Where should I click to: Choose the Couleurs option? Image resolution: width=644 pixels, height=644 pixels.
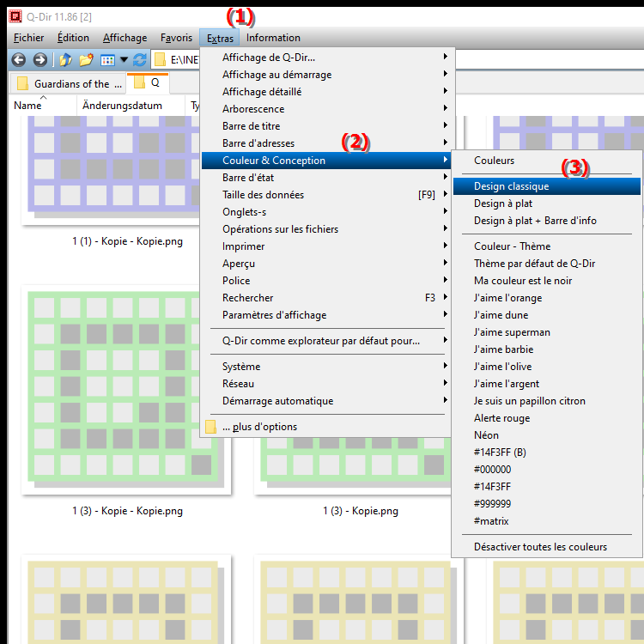point(547,161)
